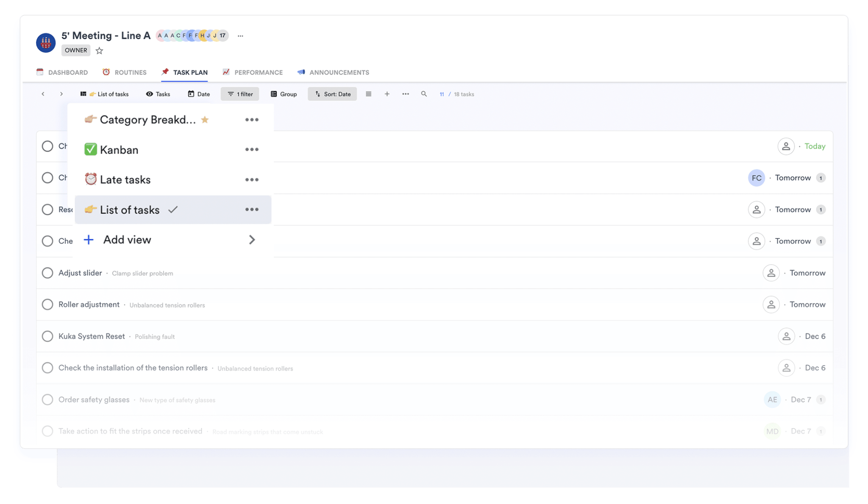The width and height of the screenshot is (868, 504).
Task: Open the toolbar ellipsis menu icon
Action: pyautogui.click(x=405, y=94)
